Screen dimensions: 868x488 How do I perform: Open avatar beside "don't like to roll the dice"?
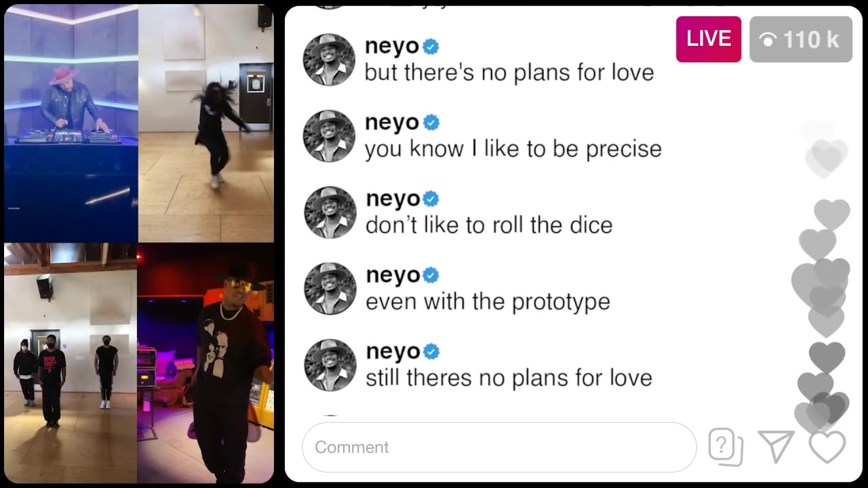pos(330,213)
